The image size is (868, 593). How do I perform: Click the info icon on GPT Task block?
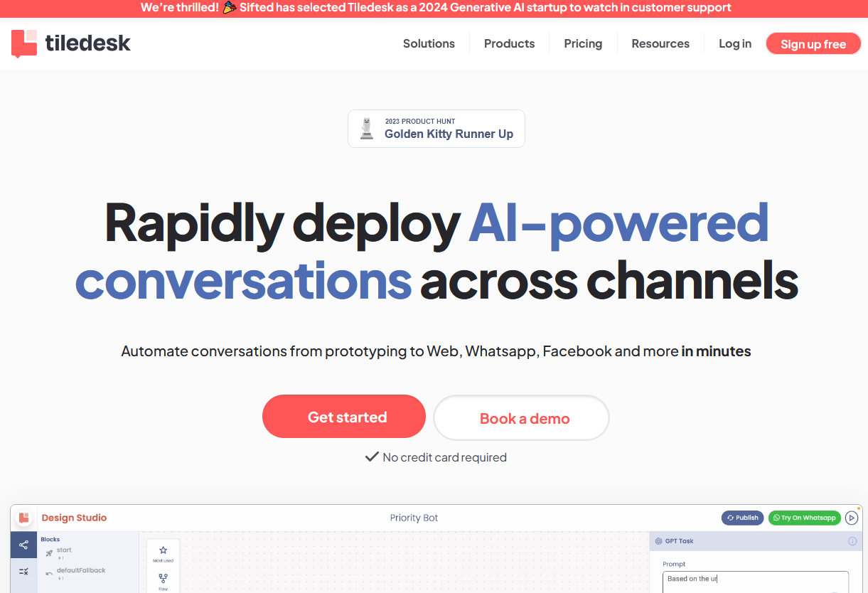click(x=852, y=540)
